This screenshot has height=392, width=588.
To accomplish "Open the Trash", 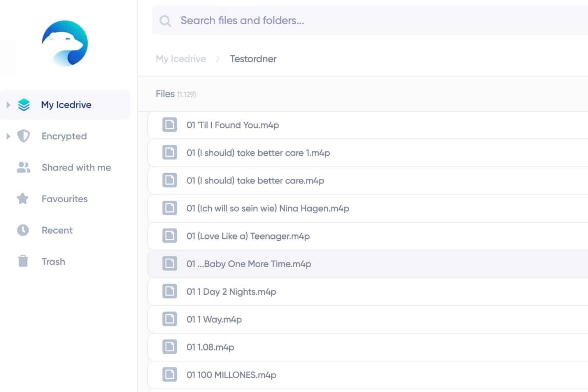I will [x=53, y=261].
